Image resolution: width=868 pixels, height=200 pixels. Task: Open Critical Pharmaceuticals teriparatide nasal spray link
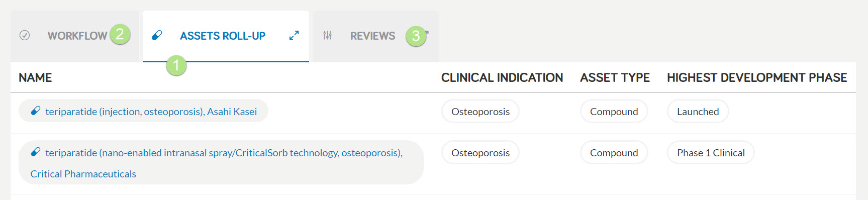217,163
